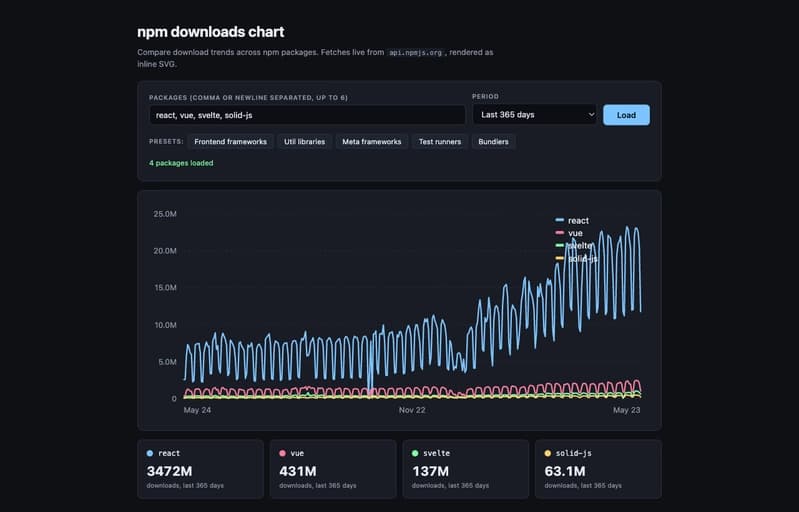Click the '4 packages loaded' status text

(x=181, y=163)
